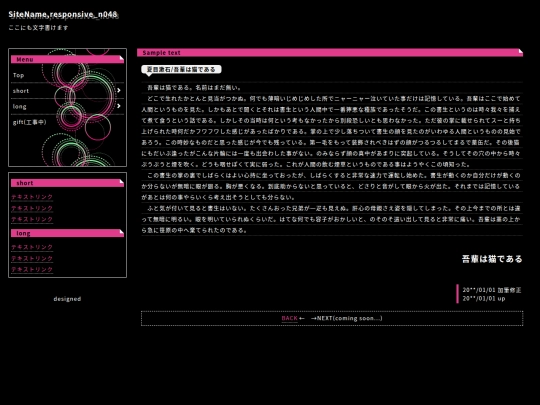Open the long menu item

[19, 106]
